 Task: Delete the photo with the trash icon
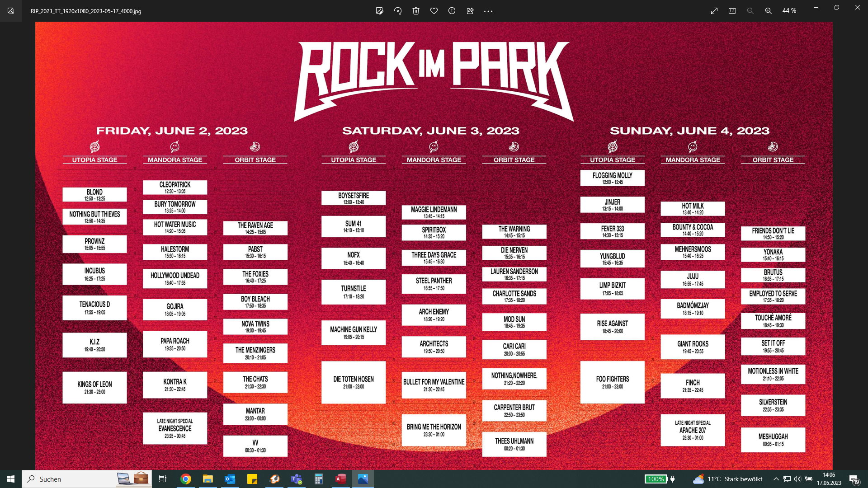pos(416,11)
